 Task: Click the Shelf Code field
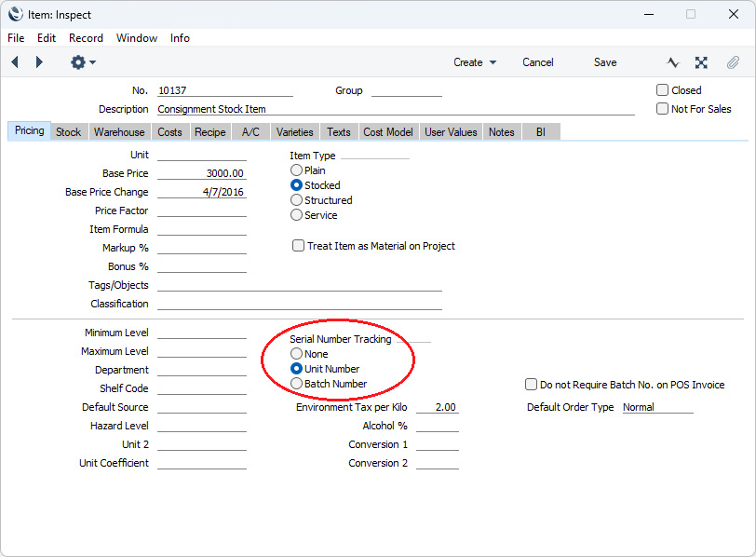(x=202, y=388)
